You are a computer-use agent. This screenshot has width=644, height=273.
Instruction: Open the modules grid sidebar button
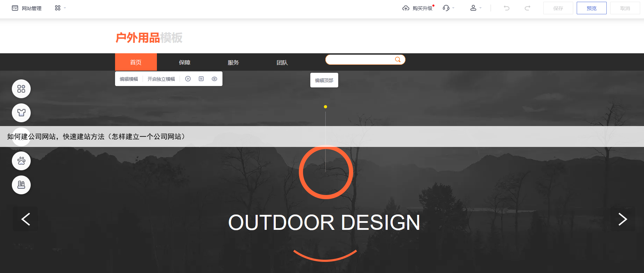point(21,89)
